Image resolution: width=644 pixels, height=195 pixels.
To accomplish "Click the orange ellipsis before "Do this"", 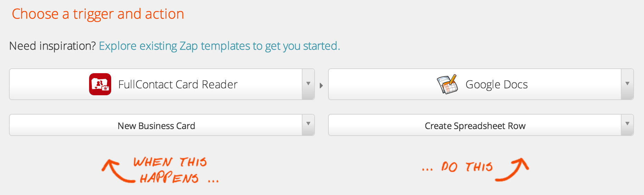I will (427, 169).
